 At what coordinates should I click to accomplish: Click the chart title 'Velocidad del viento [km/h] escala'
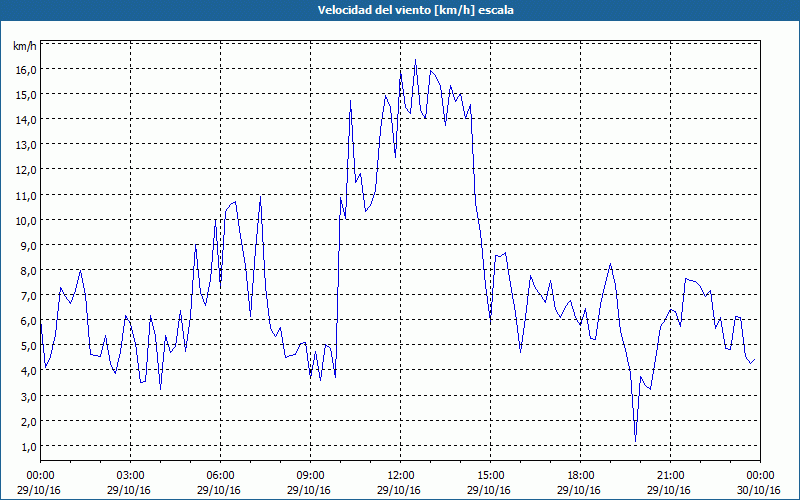[x=415, y=10]
